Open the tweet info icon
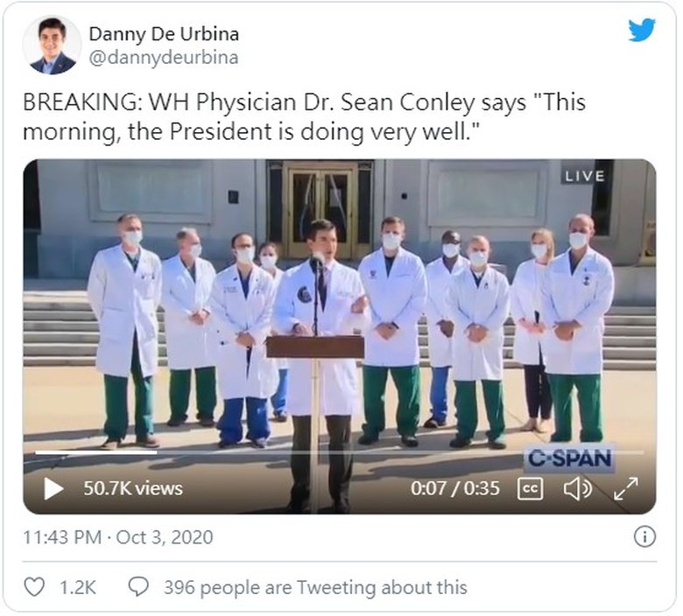683x616 pixels. 644,536
